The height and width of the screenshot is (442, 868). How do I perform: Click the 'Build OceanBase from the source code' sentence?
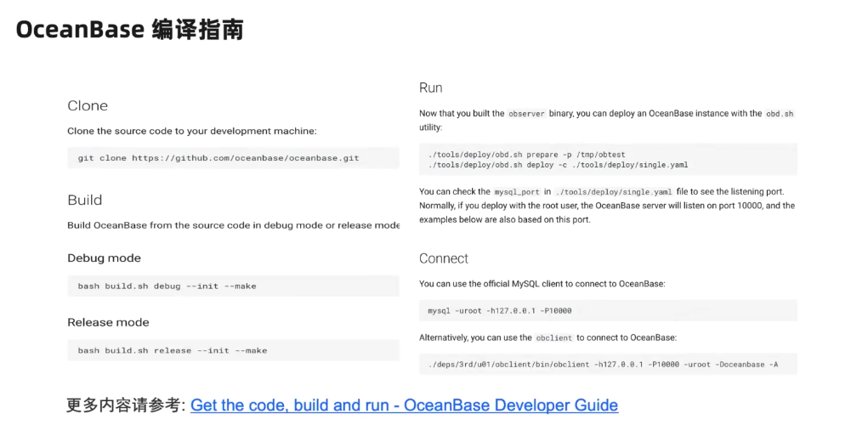point(233,225)
